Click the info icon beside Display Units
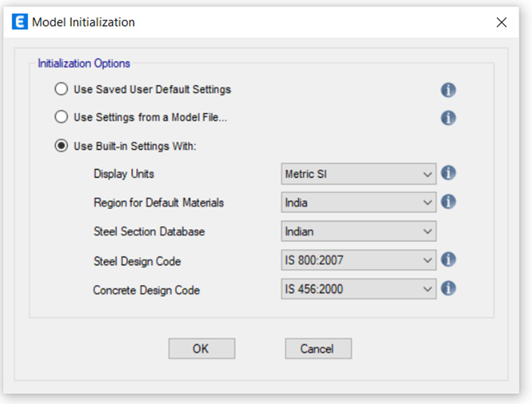The image size is (532, 404). (x=448, y=173)
